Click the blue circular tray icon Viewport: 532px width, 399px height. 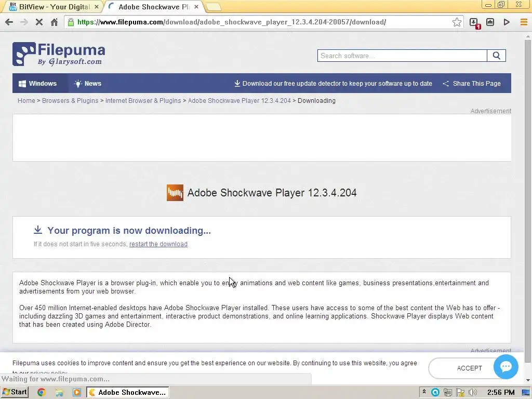[435, 392]
